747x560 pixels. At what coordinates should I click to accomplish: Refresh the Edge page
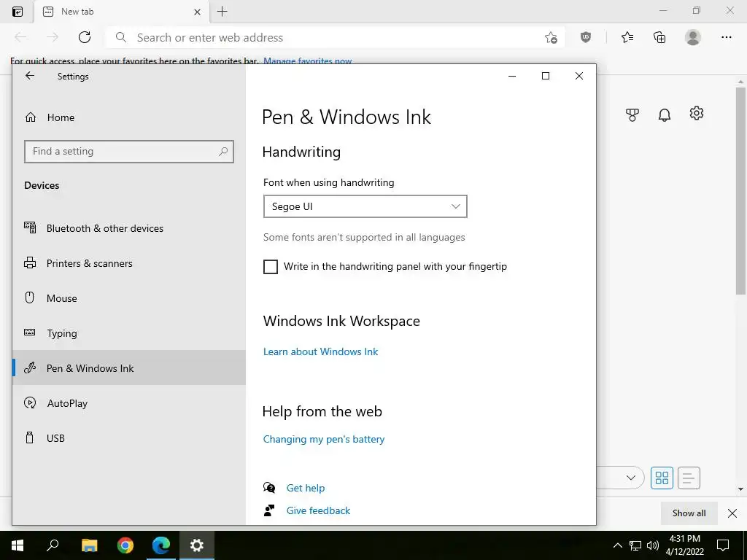[x=85, y=37]
